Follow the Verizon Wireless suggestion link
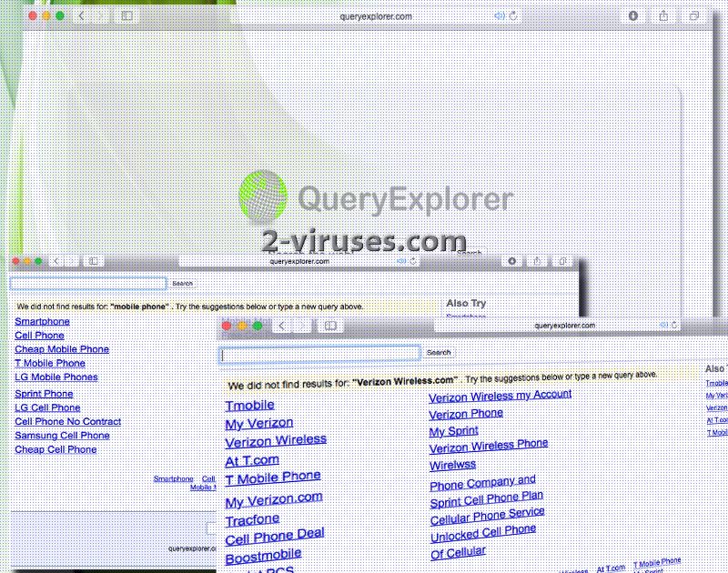The width and height of the screenshot is (728, 573). point(276,441)
